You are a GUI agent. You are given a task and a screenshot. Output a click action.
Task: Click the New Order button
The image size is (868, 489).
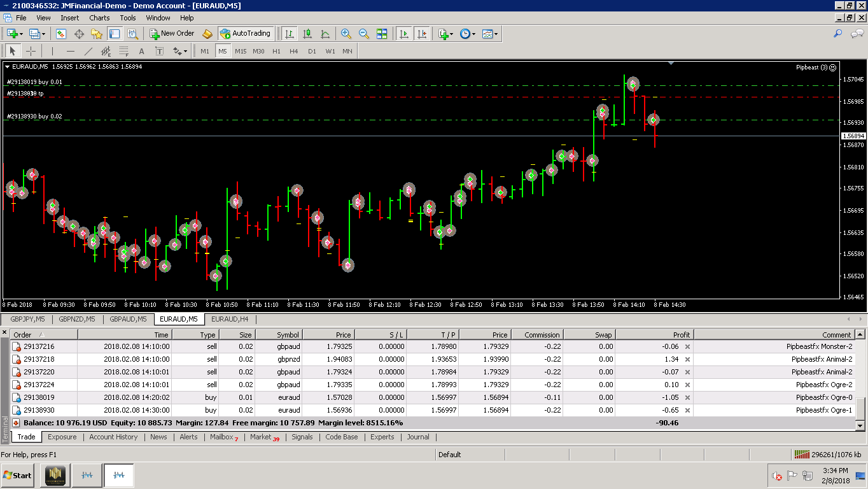tap(172, 33)
